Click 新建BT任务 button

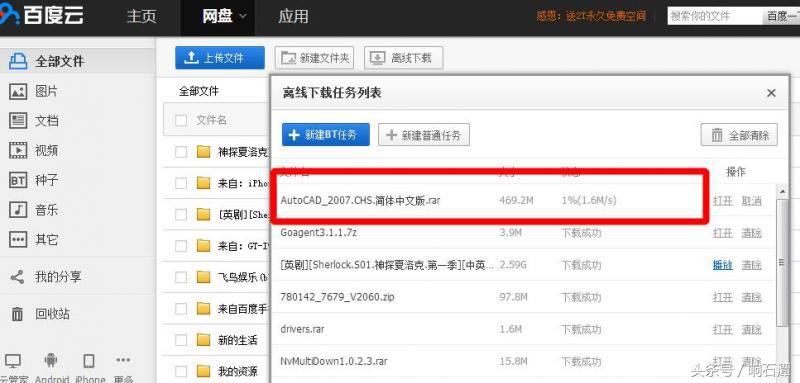pos(326,135)
